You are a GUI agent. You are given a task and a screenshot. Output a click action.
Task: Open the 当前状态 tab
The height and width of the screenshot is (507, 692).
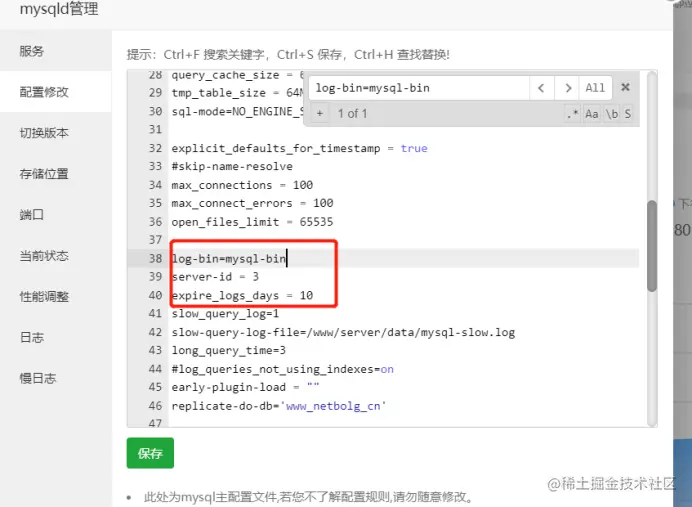click(x=56, y=255)
